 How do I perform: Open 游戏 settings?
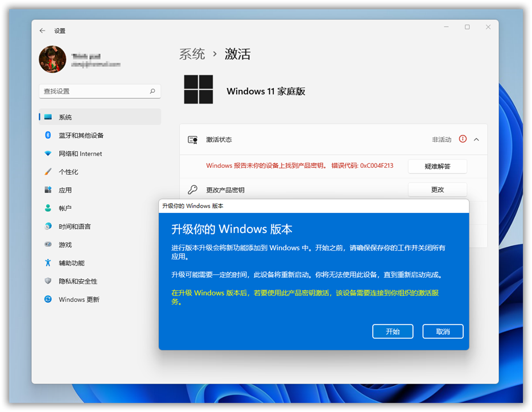click(100, 245)
